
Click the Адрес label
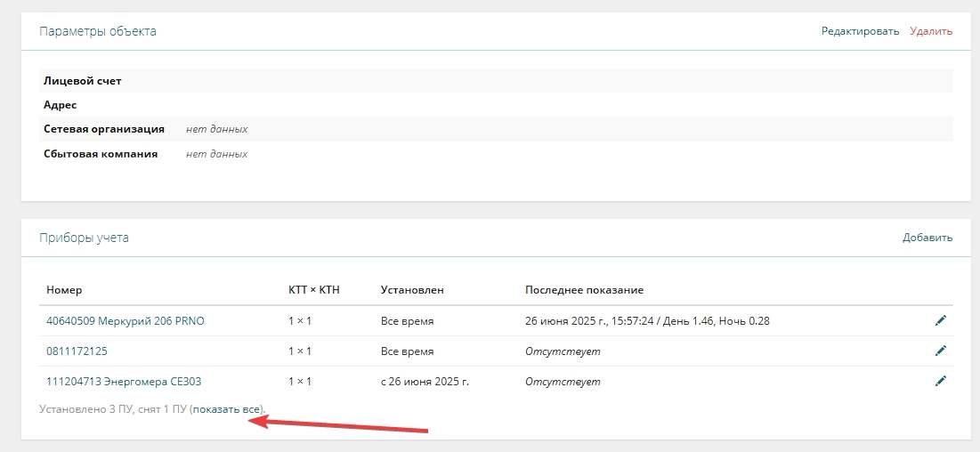click(60, 105)
